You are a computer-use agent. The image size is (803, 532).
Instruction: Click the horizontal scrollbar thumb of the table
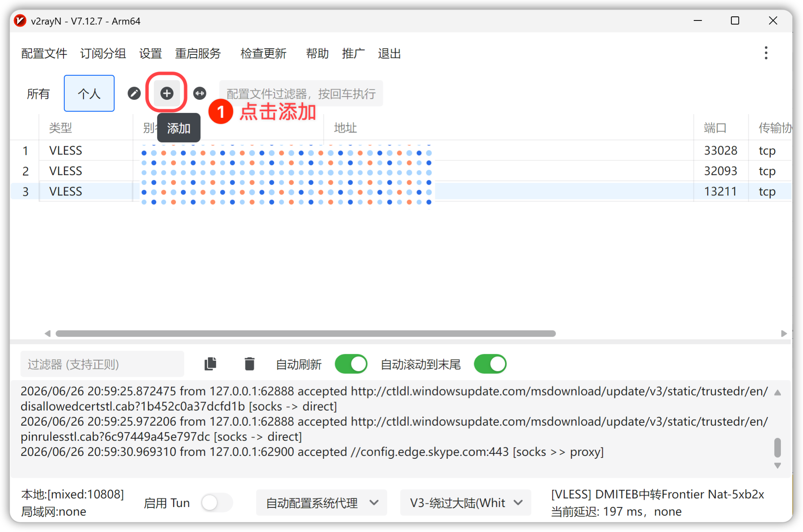click(x=306, y=333)
